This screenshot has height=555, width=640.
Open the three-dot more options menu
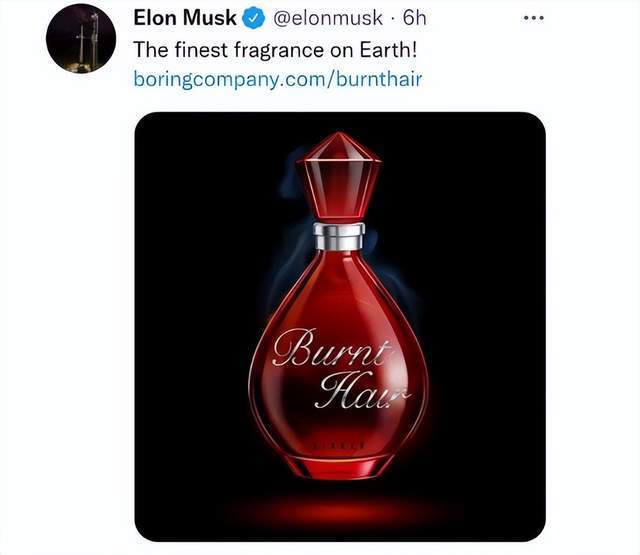tap(534, 18)
